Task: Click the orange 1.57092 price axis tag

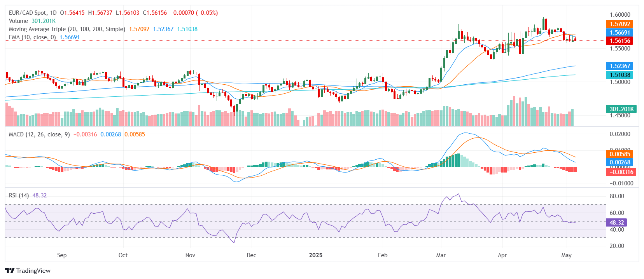Action: coord(619,24)
